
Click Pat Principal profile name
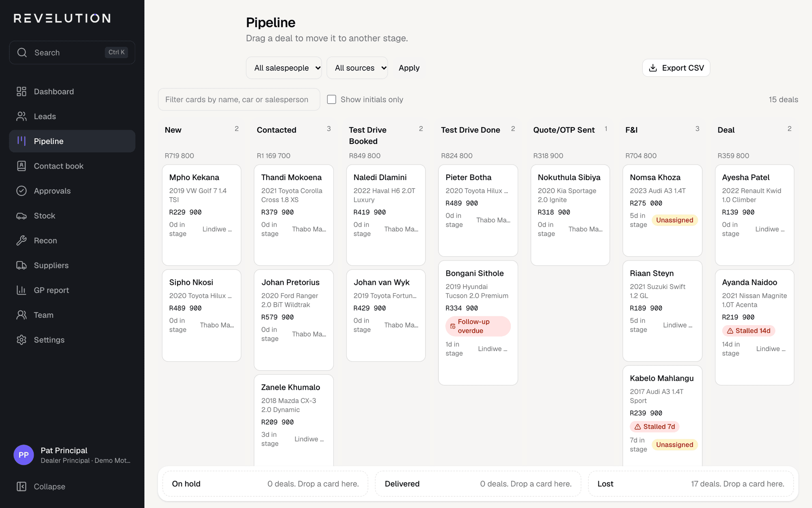pyautogui.click(x=64, y=450)
